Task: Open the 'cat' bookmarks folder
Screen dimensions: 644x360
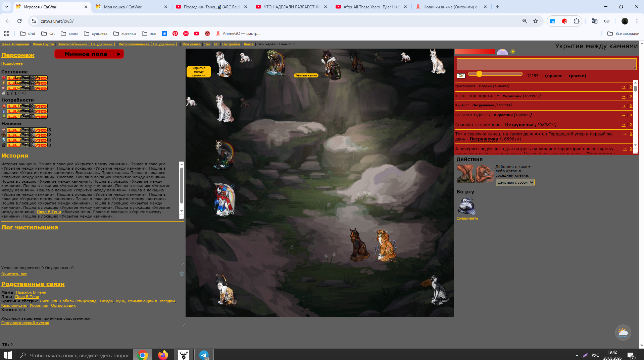Action: tap(48, 34)
